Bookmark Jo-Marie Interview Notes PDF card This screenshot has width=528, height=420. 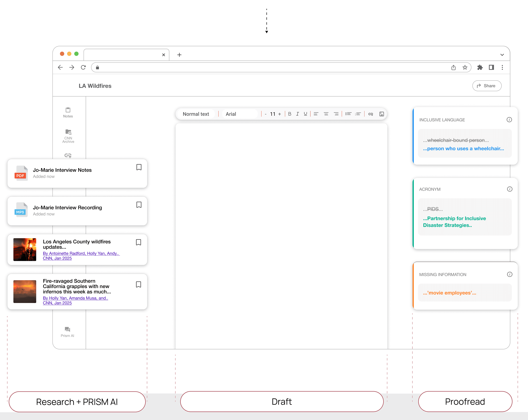[139, 167]
